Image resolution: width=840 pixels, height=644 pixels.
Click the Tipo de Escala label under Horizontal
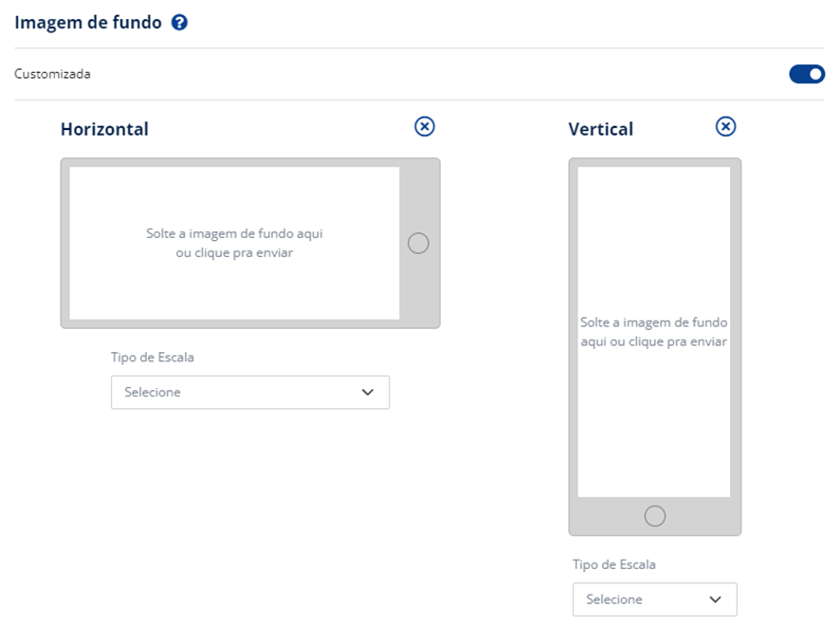[x=152, y=358]
